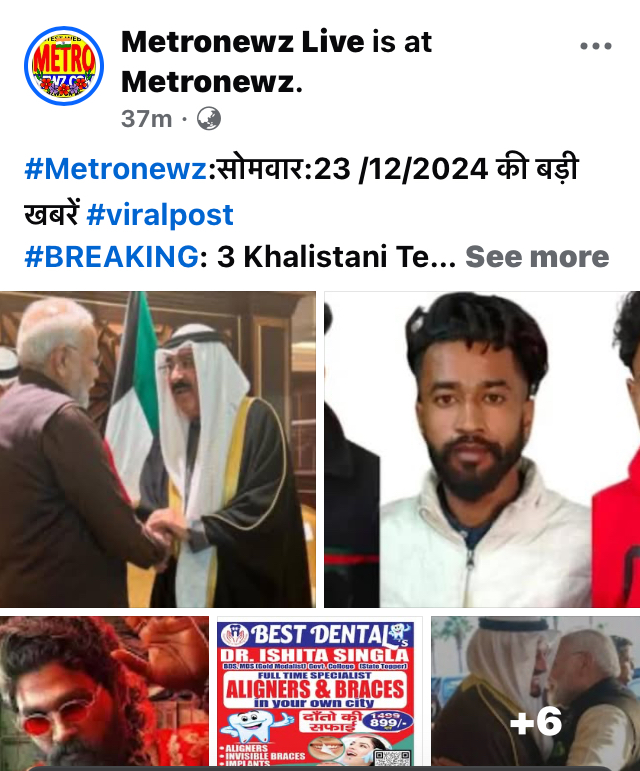Open thumbnail of man with red glasses
The height and width of the screenshot is (771, 640).
(104, 693)
